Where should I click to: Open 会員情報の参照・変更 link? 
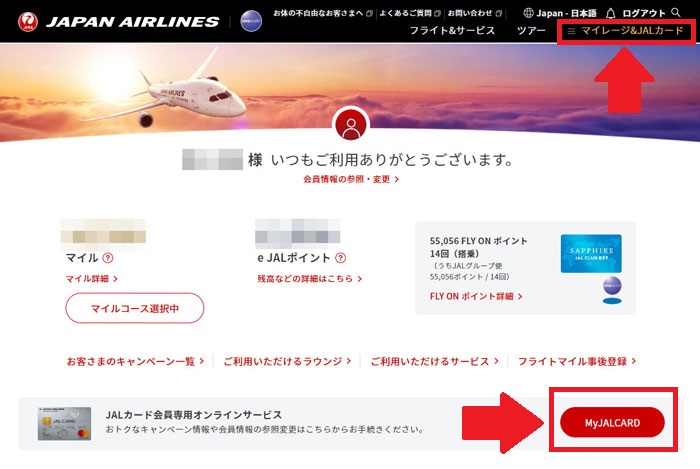(x=351, y=179)
